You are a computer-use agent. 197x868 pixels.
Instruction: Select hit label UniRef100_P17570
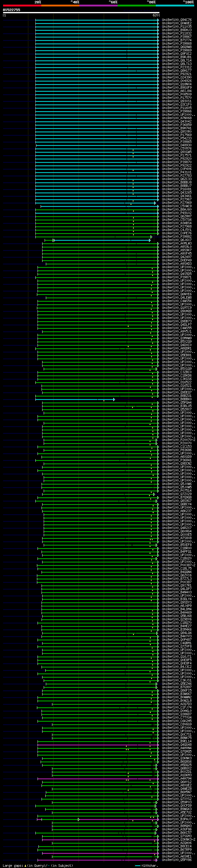point(177,98)
